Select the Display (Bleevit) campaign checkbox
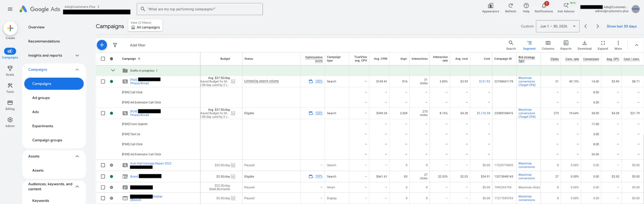 [103, 198]
